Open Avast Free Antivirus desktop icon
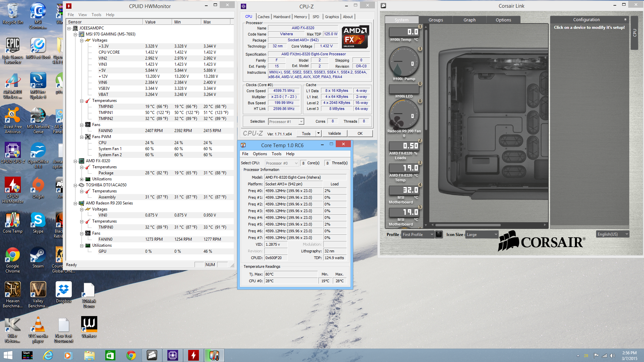Screen dimensions: 644x362 coord(13,120)
